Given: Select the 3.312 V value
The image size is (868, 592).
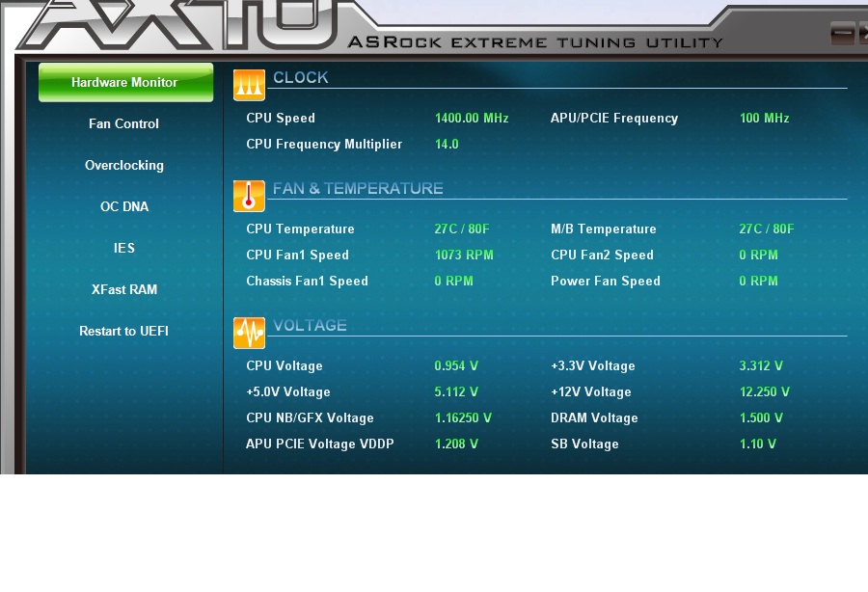Looking at the screenshot, I should point(761,365).
